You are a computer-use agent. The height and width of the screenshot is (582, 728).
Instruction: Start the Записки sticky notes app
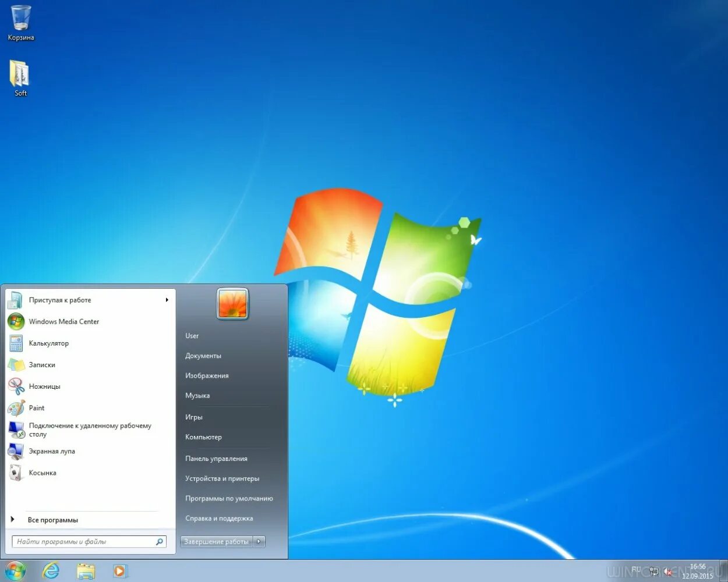point(42,364)
